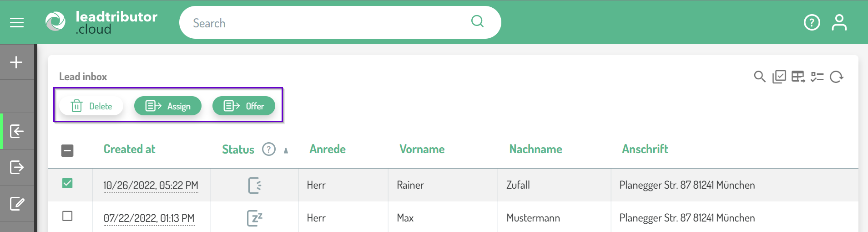868x232 pixels.
Task: Check the Max Mustermann row checkbox
Action: click(67, 216)
